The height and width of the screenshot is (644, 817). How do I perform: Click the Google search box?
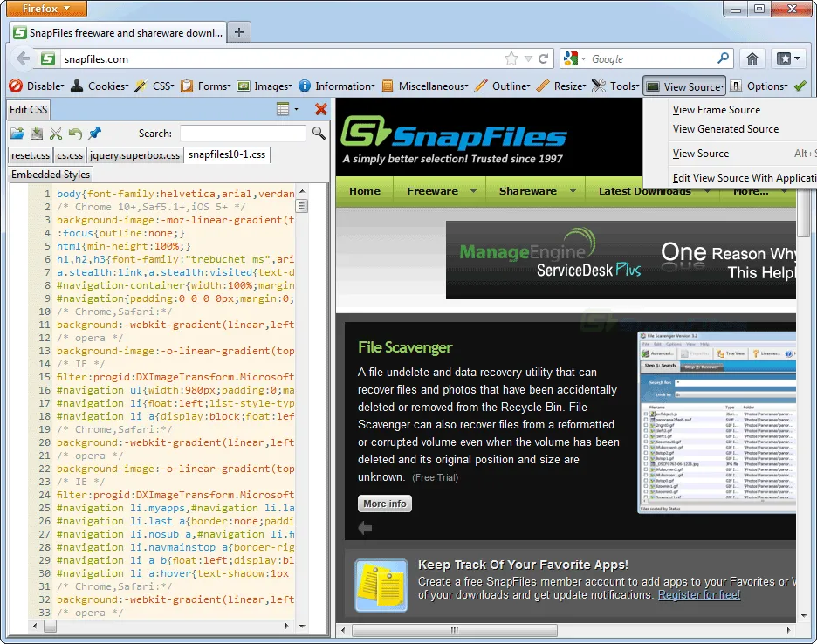[x=653, y=58]
